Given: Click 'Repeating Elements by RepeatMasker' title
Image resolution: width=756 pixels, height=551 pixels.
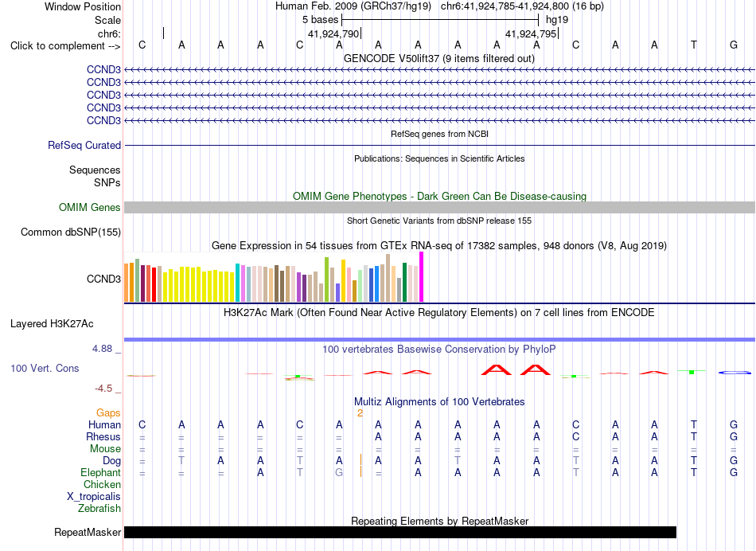Looking at the screenshot, I should coord(439,521).
